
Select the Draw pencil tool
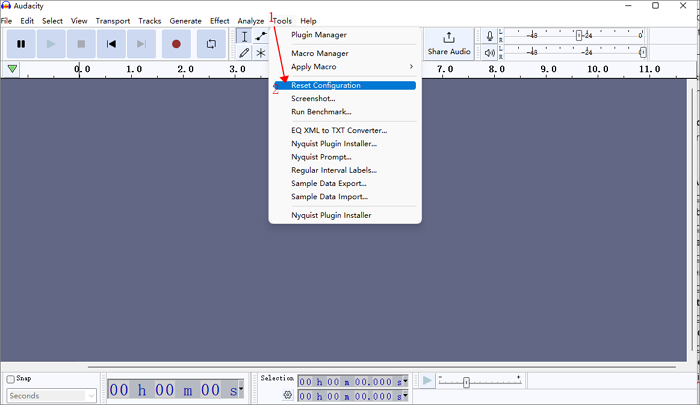coord(244,53)
